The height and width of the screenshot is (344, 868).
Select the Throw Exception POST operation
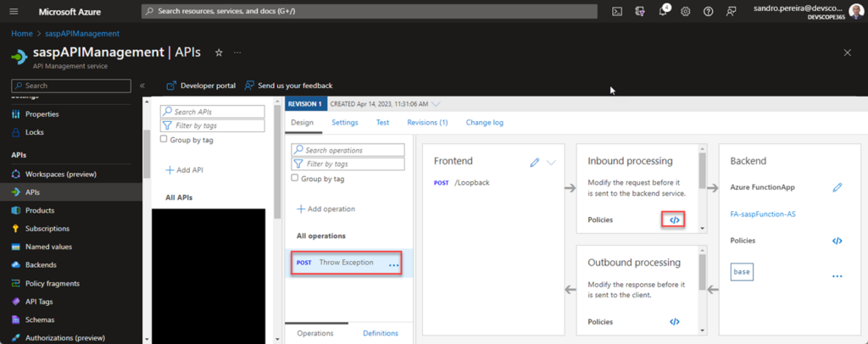point(345,263)
